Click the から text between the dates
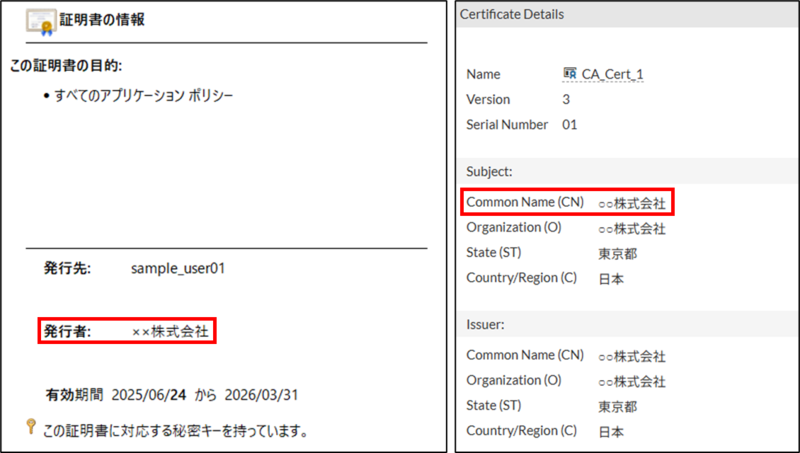The height and width of the screenshot is (453, 800). [206, 395]
